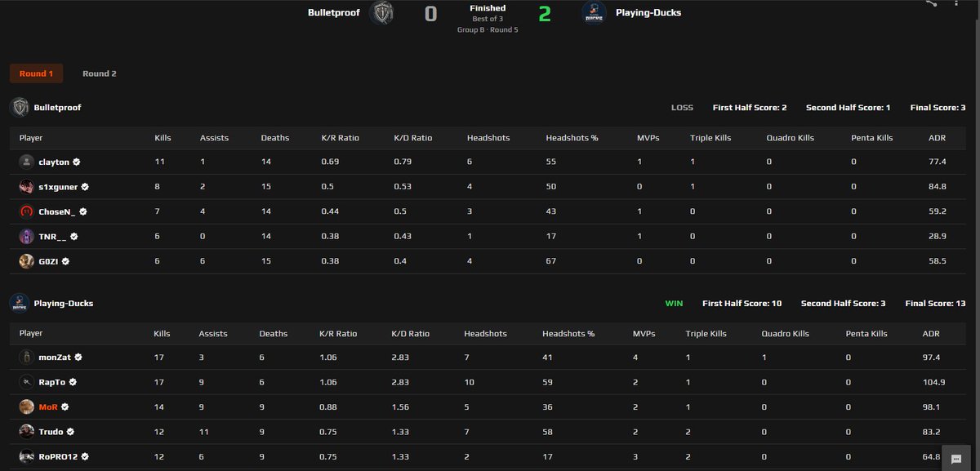Click the Bulletproof shield logo above the first table
980x471 pixels.
click(x=20, y=108)
